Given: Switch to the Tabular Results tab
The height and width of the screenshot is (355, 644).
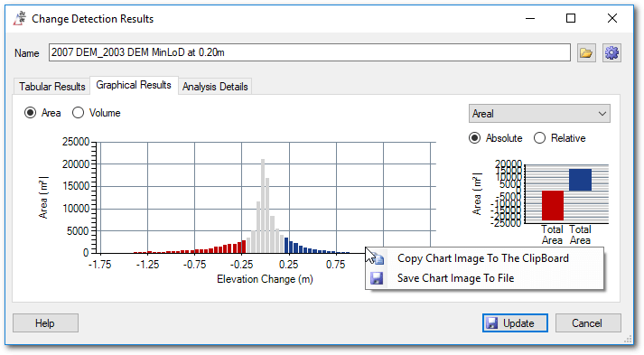Looking at the screenshot, I should click(x=51, y=87).
